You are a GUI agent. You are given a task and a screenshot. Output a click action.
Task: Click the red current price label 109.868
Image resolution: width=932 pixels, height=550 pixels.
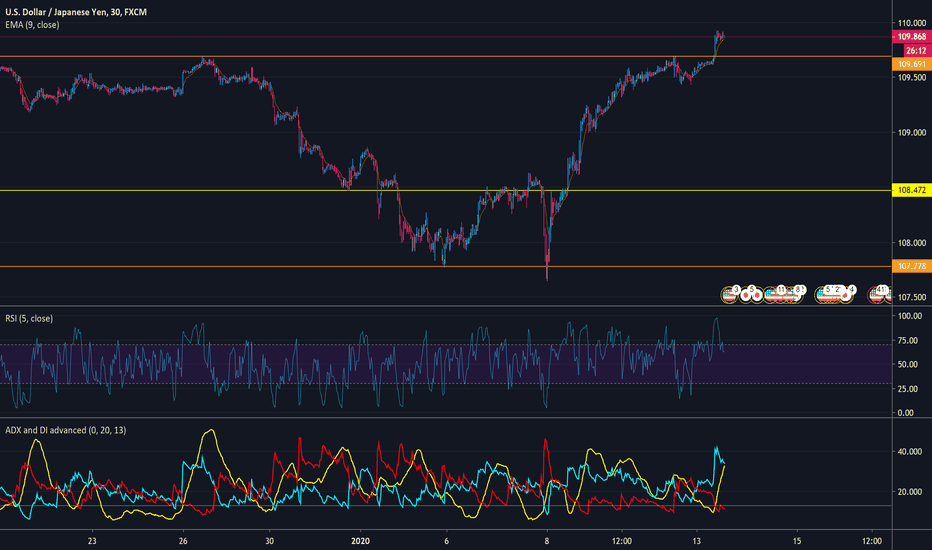[x=910, y=36]
